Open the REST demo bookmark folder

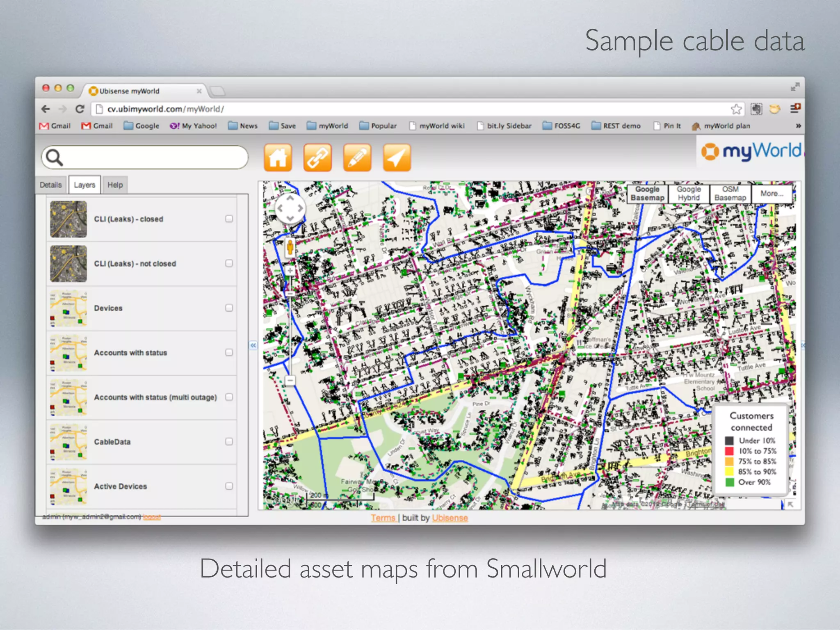[x=616, y=126]
